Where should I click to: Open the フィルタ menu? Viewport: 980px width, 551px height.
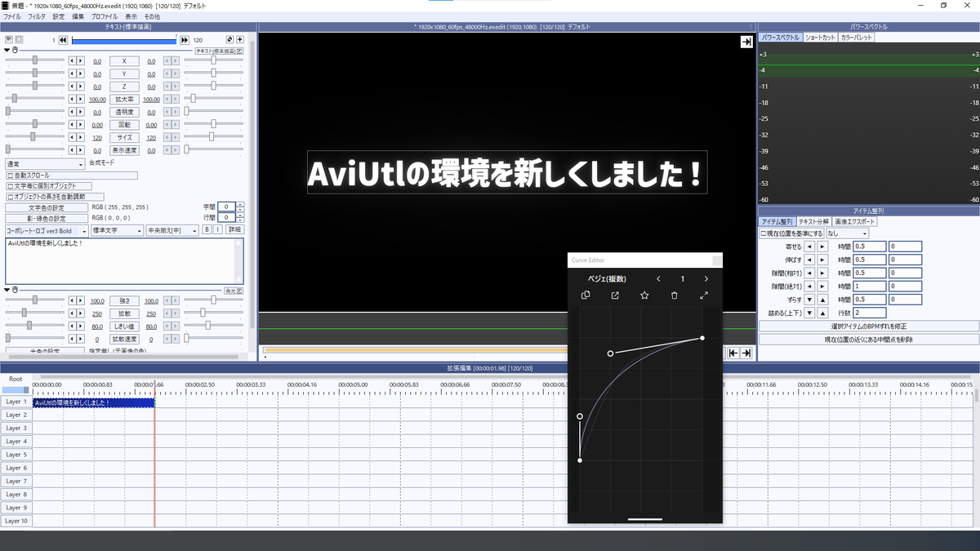click(x=37, y=16)
